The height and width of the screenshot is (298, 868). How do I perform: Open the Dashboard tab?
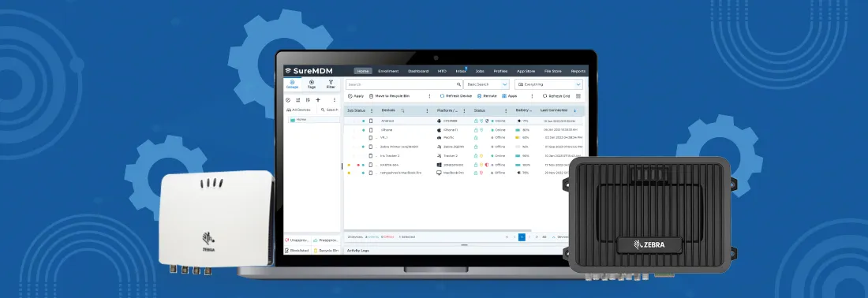pos(418,71)
